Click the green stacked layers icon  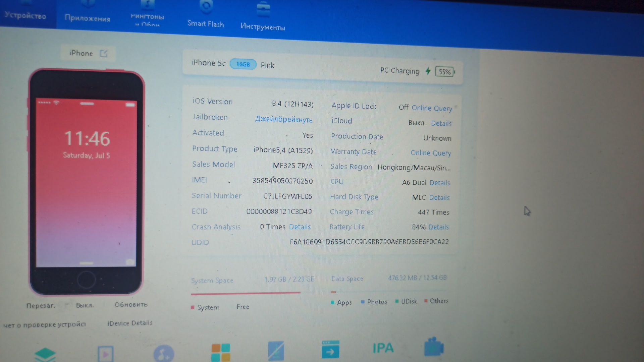45,355
